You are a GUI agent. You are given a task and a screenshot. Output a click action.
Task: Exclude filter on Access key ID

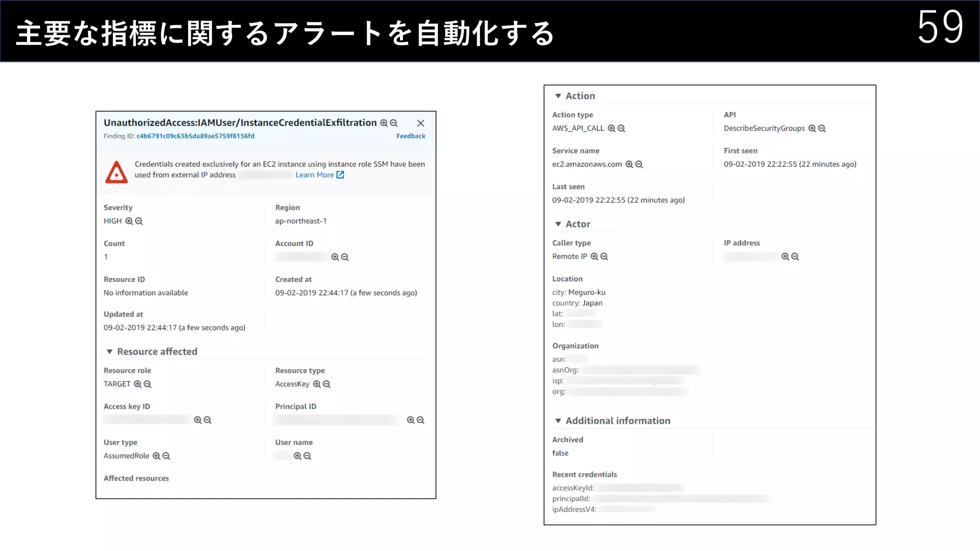pyautogui.click(x=207, y=420)
